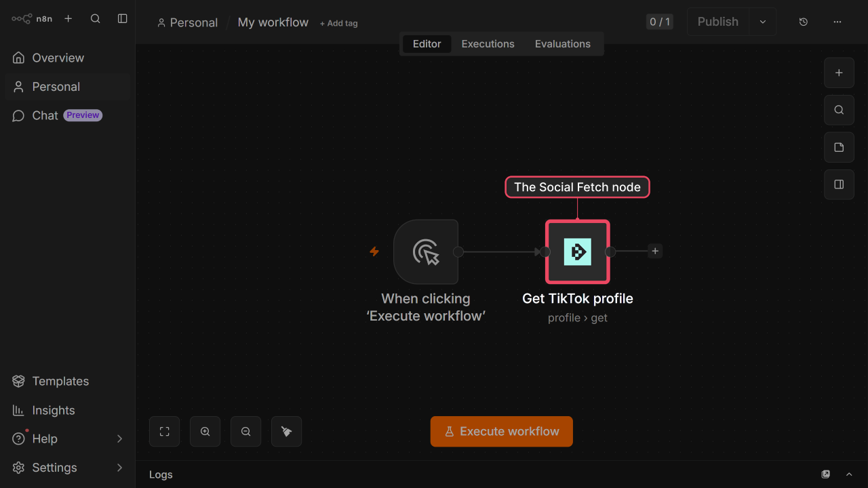
Task: Expand the Help menu
Action: (68, 439)
